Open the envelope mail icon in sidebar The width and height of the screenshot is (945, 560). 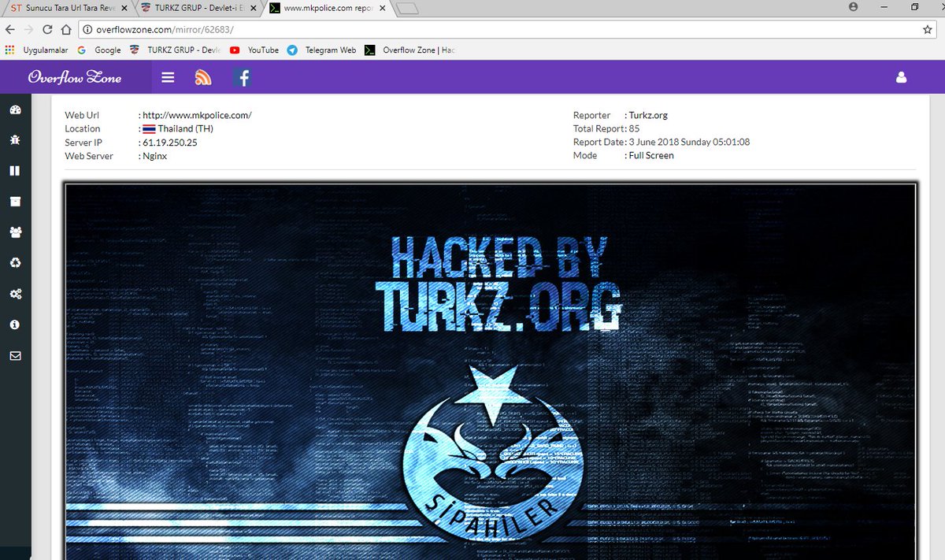pyautogui.click(x=15, y=355)
